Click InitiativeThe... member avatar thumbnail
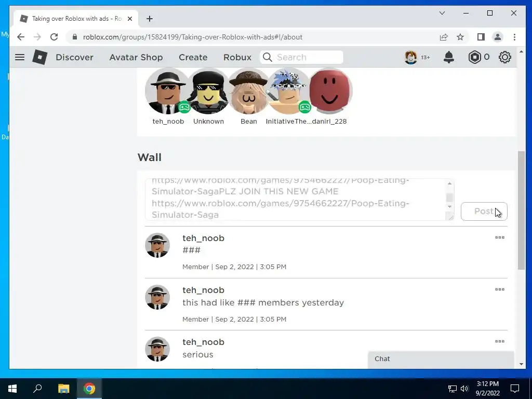The width and height of the screenshot is (532, 399). coord(289,91)
